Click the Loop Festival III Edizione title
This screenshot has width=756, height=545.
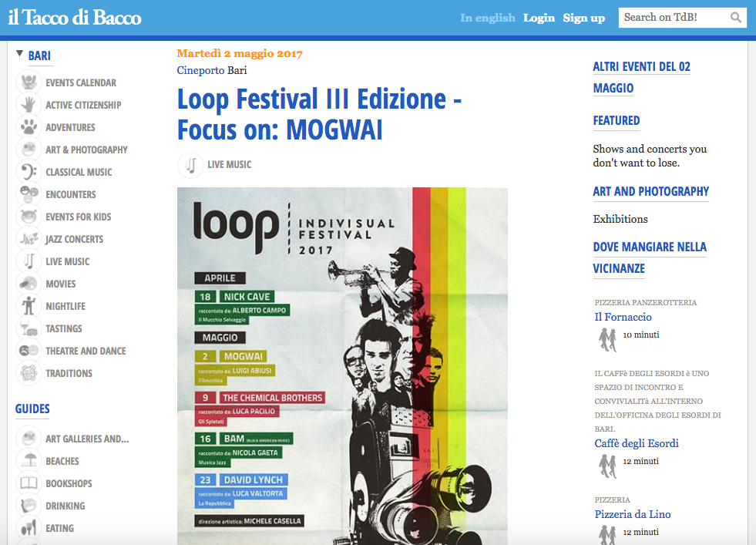point(319,114)
